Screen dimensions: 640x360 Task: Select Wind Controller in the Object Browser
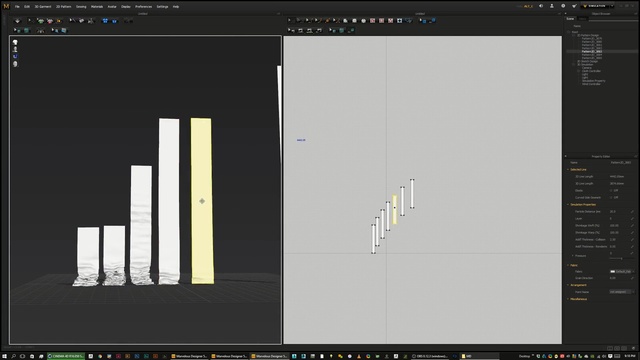pos(591,84)
